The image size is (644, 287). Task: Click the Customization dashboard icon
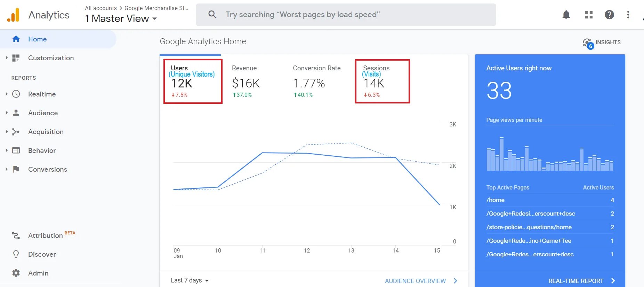(16, 58)
